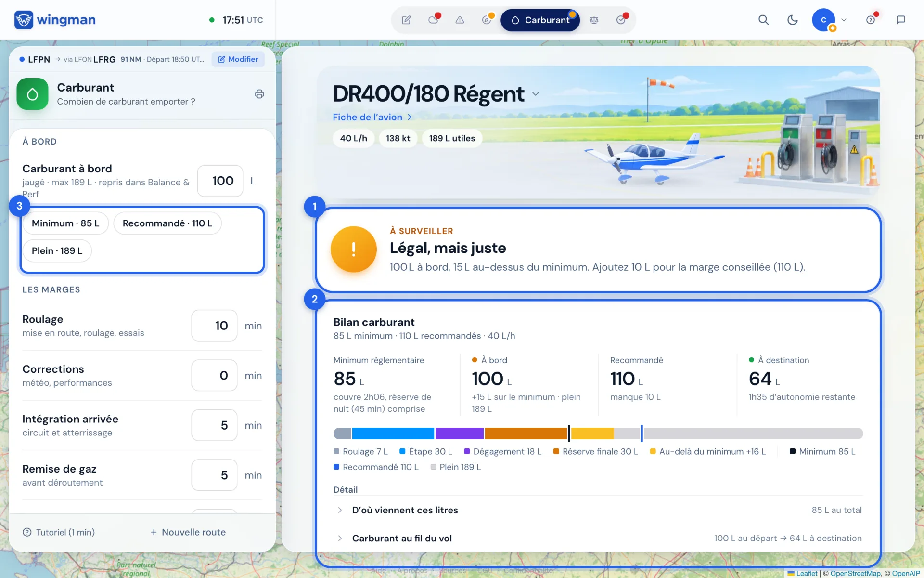
Task: Open the OpenStreetMap attribution link
Action: coord(856,573)
